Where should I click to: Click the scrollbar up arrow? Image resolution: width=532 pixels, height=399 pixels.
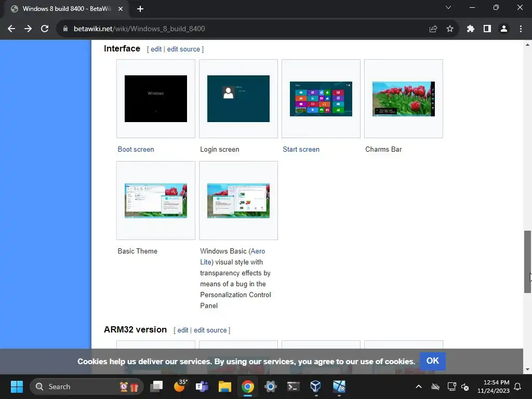527,45
